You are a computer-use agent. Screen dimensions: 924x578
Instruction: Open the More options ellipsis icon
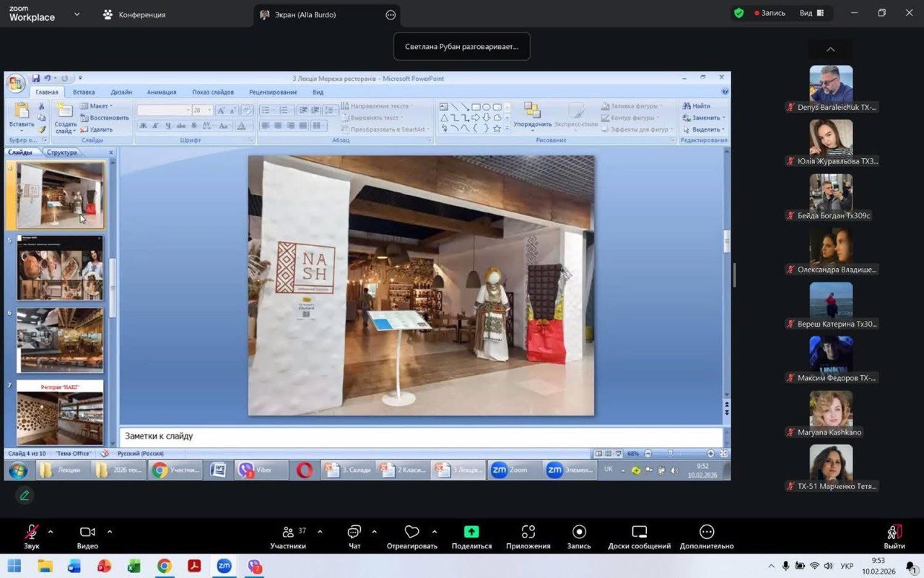tap(706, 532)
